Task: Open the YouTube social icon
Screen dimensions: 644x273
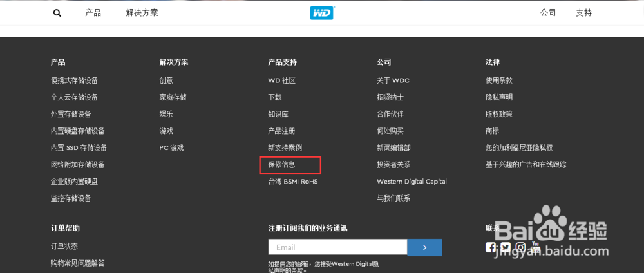Action: (535, 247)
